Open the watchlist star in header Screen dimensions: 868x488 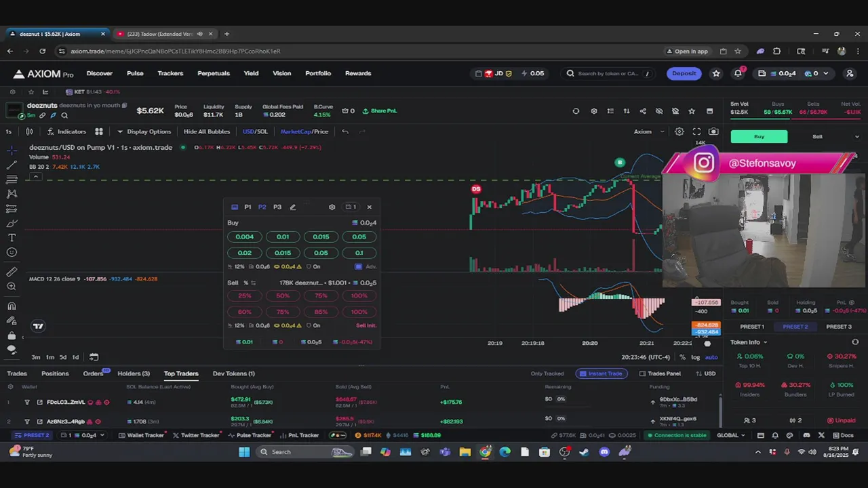tap(716, 73)
